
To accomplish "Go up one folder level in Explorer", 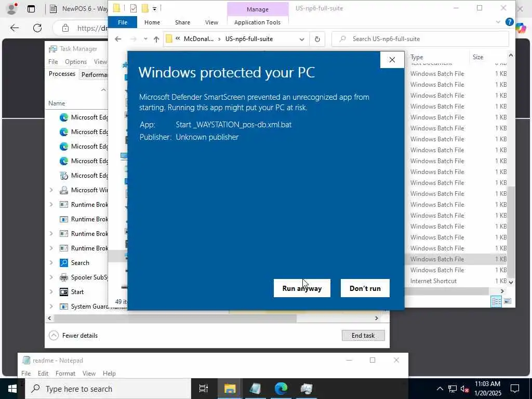I will pos(156,39).
